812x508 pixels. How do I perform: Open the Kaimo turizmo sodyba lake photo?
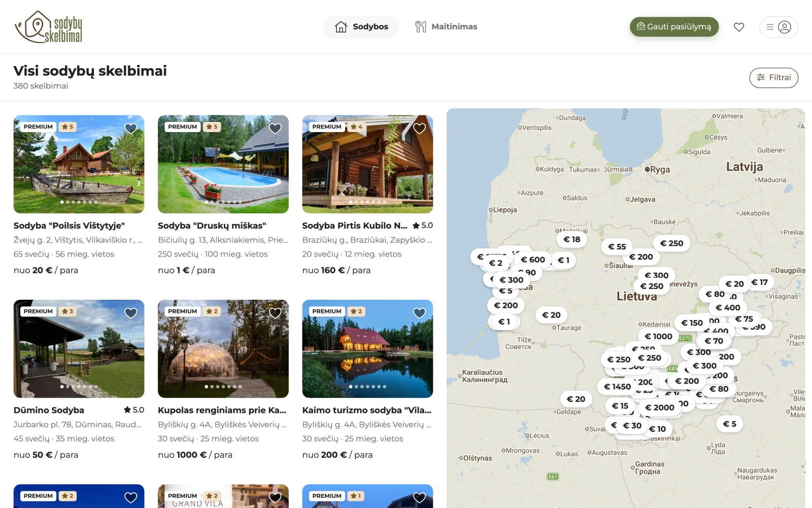367,348
